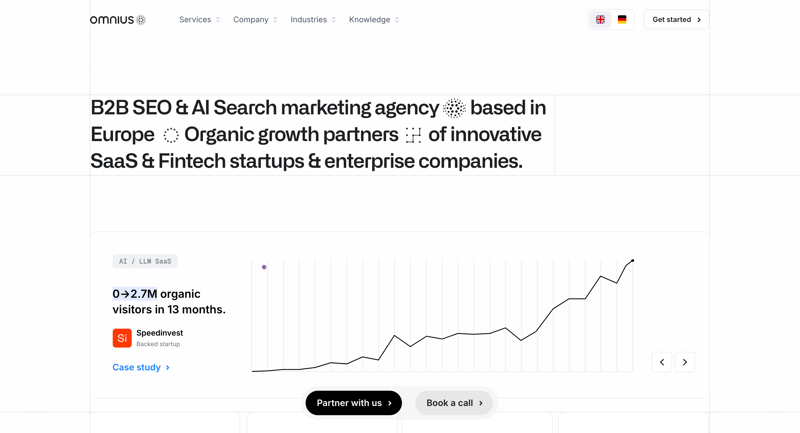
Task: Click the dotted sphere icon in headline
Action: pyautogui.click(x=454, y=109)
